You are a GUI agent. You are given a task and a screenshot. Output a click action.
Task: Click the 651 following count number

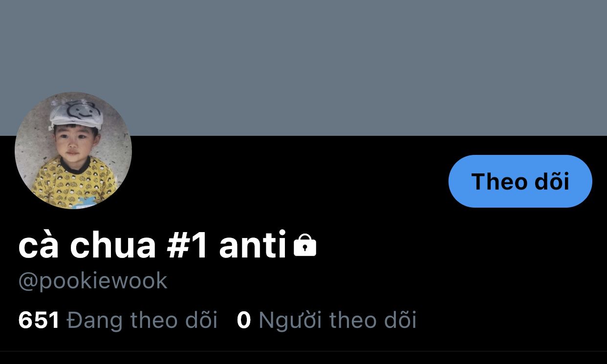point(39,321)
